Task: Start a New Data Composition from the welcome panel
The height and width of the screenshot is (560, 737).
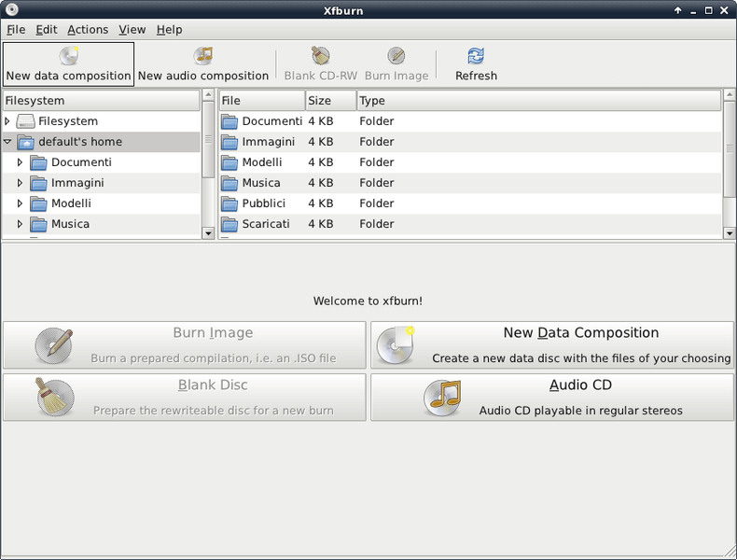Action: [551, 345]
